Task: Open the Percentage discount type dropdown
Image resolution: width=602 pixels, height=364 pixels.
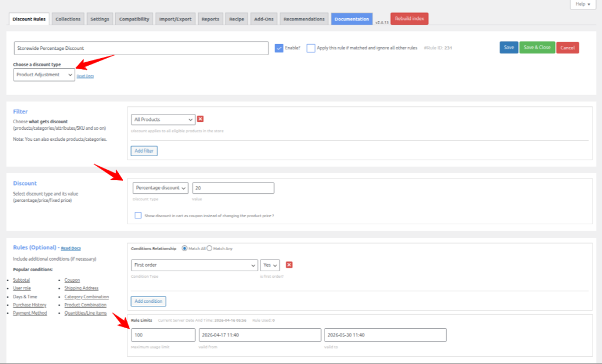Action: click(x=160, y=188)
